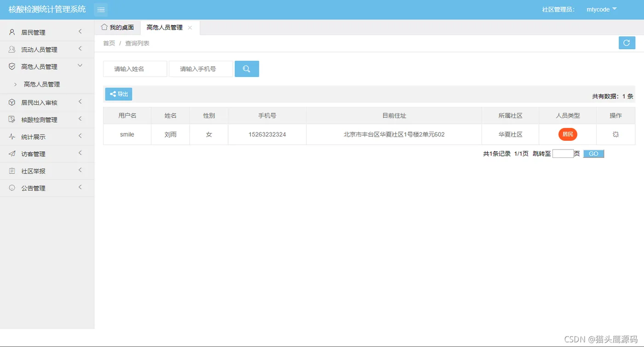Click the smile username cell
The image size is (644, 347).
click(x=127, y=134)
